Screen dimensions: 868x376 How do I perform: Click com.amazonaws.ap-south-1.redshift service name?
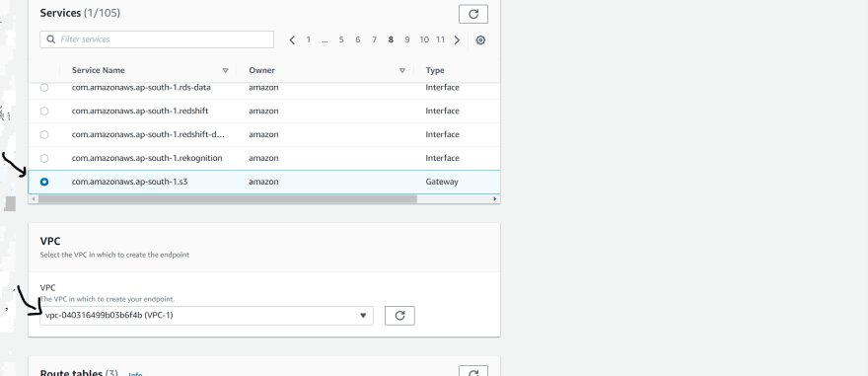click(x=140, y=112)
